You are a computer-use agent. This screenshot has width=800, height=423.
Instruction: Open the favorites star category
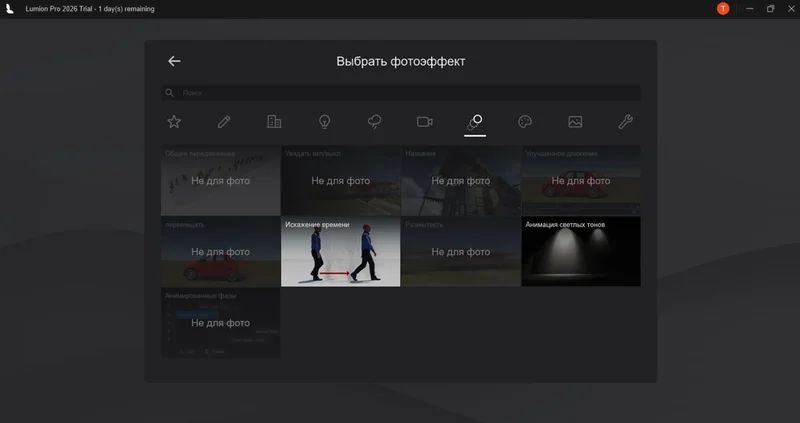(174, 121)
